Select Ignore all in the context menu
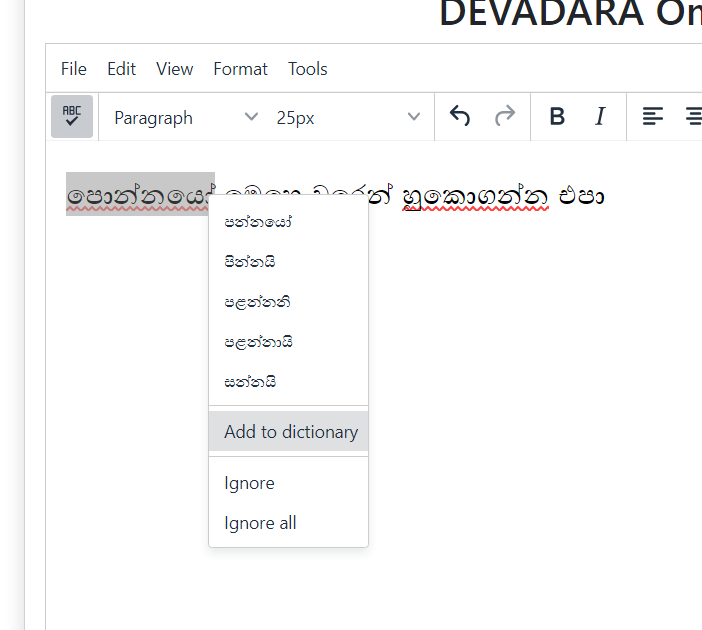Screen dimensions: 702x630 tap(289, 523)
